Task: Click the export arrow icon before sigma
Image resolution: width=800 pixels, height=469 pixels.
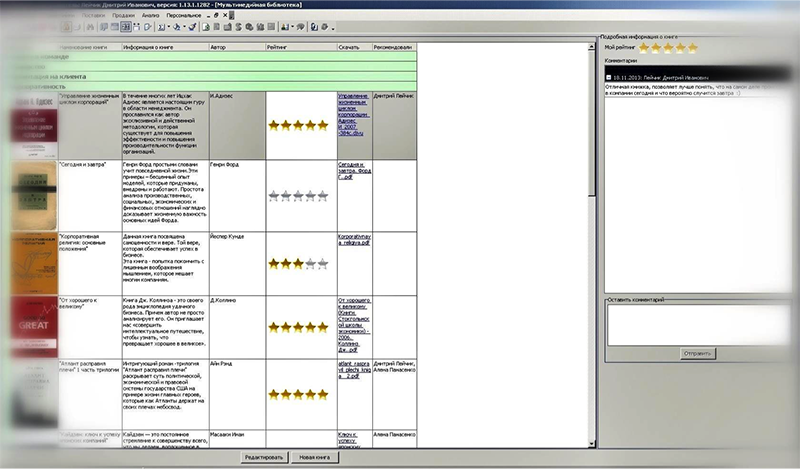Action: click(x=148, y=27)
